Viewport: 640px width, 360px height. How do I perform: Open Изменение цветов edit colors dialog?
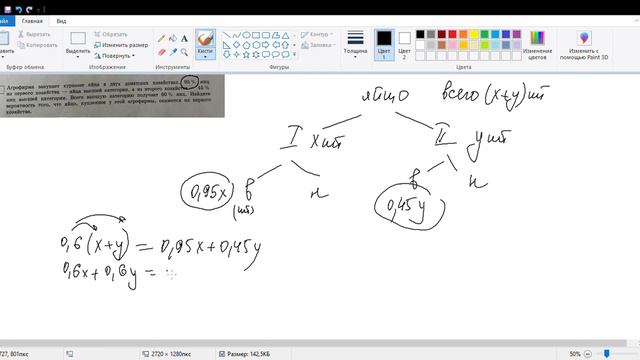click(537, 45)
